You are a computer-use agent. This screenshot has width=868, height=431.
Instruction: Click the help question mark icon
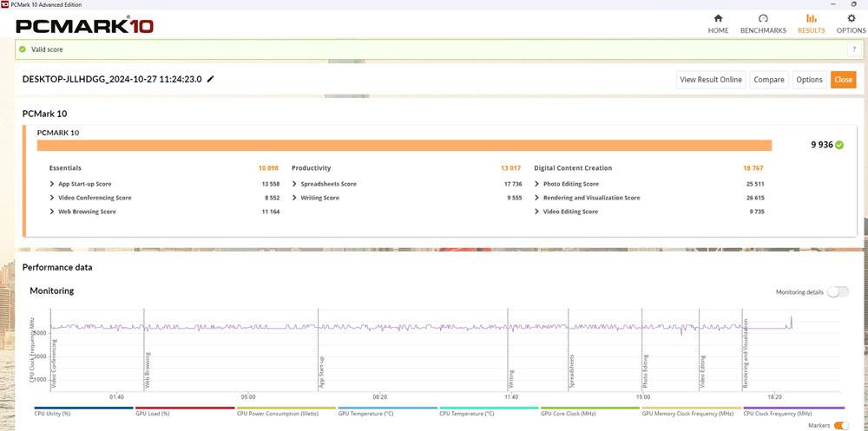coord(853,49)
